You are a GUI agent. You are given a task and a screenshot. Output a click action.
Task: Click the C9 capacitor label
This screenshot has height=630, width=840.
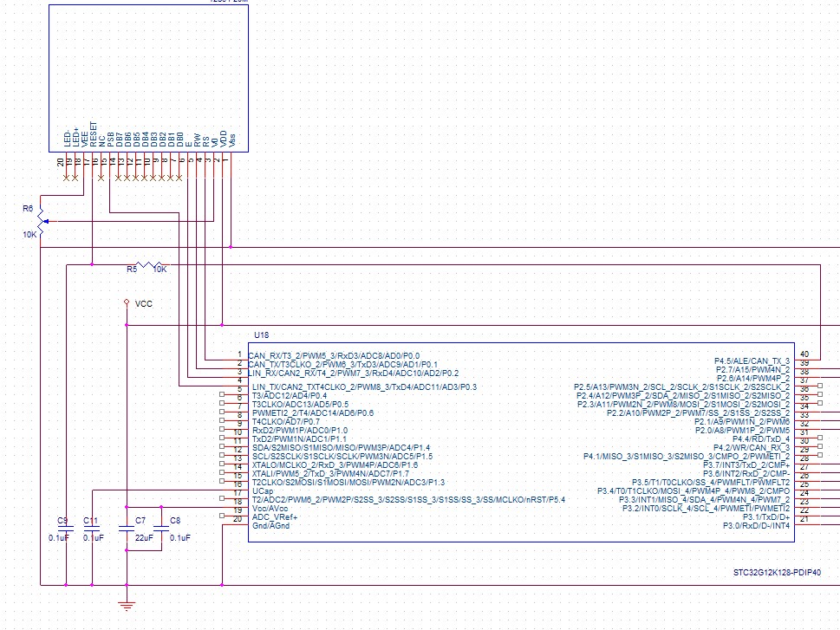pos(62,520)
